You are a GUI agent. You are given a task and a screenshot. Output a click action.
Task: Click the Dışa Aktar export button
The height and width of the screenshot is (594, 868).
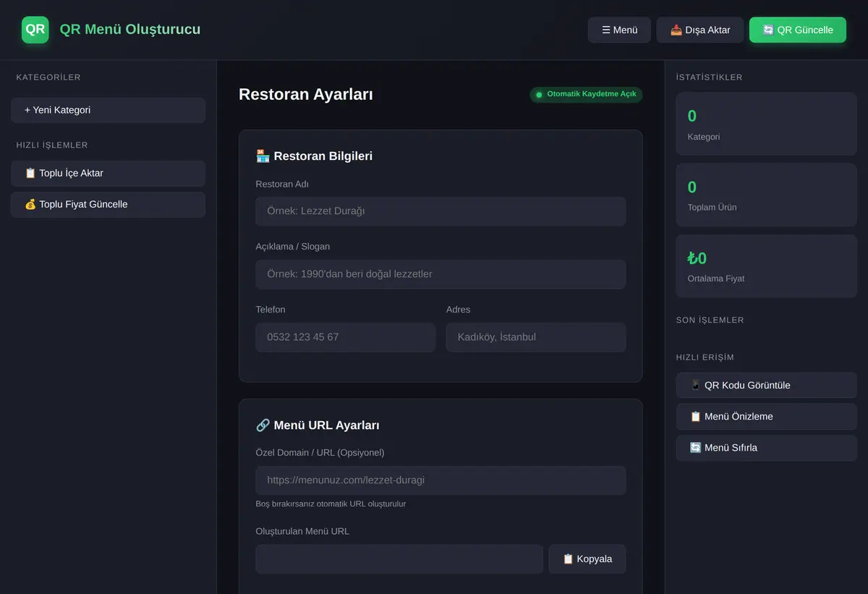(x=700, y=30)
